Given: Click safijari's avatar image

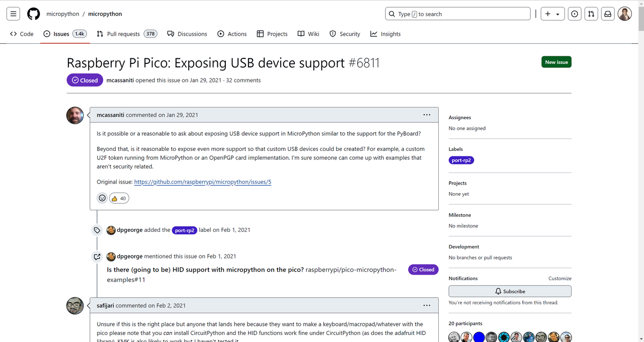Looking at the screenshot, I should 75,306.
